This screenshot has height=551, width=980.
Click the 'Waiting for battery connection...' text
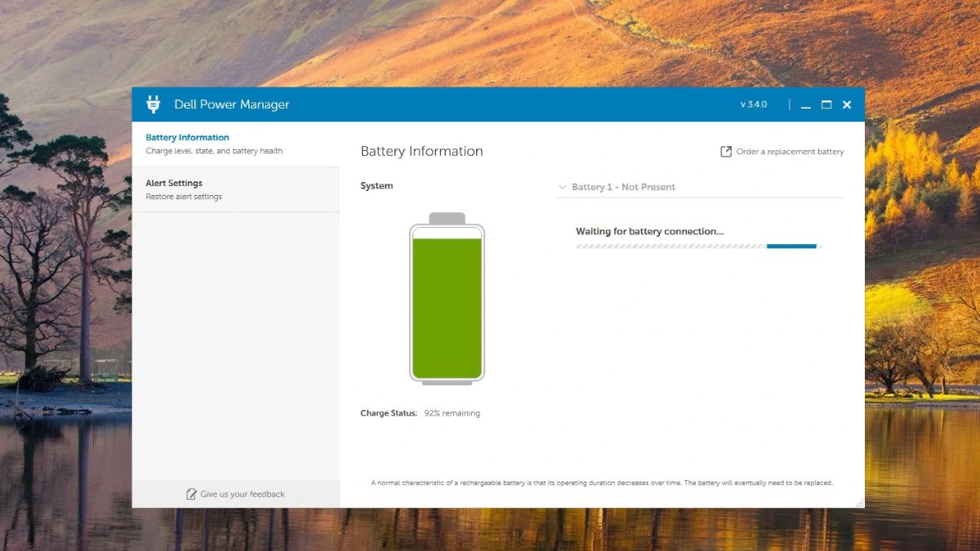pyautogui.click(x=649, y=232)
